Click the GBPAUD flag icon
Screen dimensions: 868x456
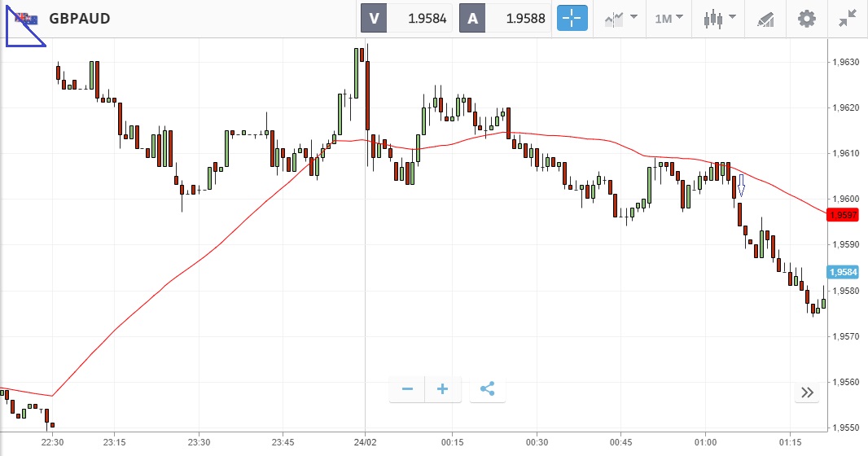(x=28, y=18)
